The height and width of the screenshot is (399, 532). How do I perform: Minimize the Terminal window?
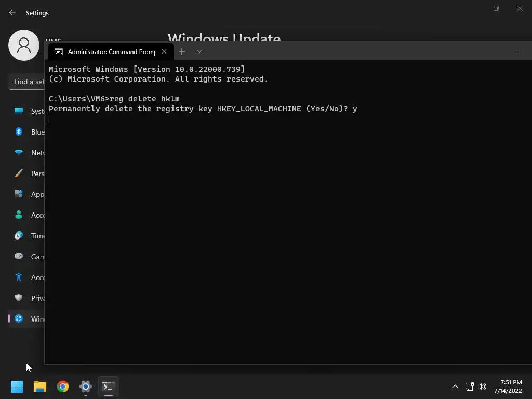519,50
